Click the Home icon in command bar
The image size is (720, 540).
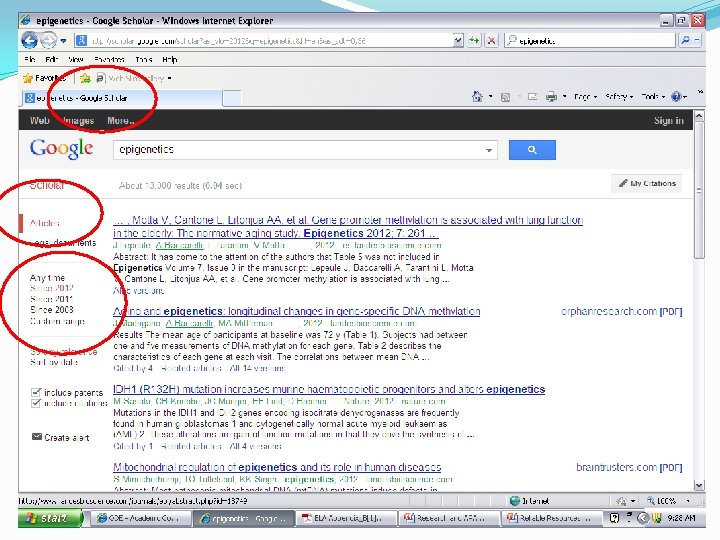pyautogui.click(x=477, y=96)
